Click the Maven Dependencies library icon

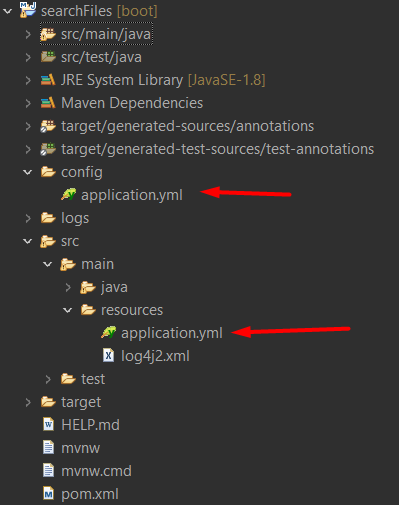click(x=48, y=103)
